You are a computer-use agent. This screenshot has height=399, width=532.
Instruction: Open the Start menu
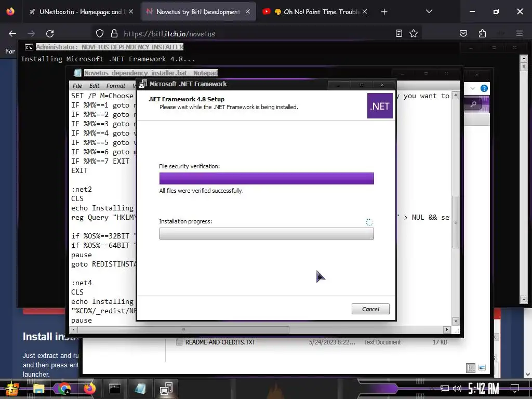tap(12, 389)
